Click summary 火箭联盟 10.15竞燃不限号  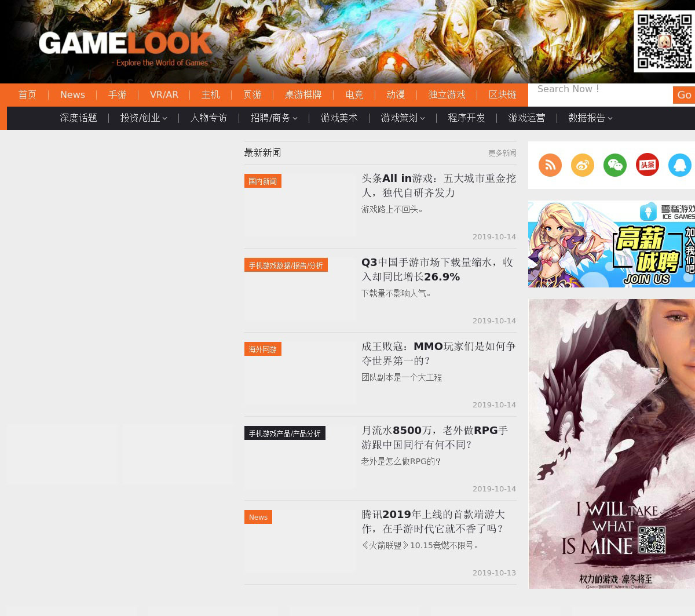[421, 545]
